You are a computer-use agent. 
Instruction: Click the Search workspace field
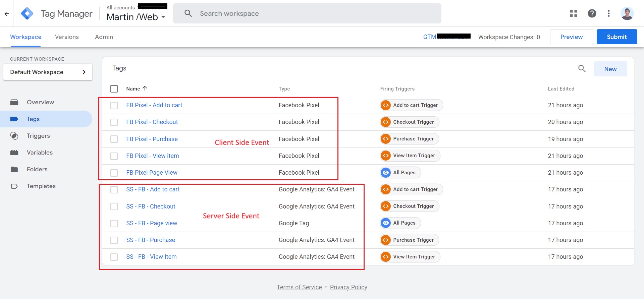307,13
